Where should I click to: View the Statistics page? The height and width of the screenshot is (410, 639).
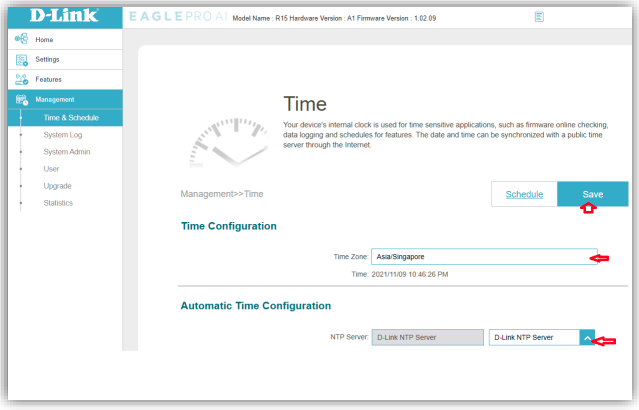58,203
